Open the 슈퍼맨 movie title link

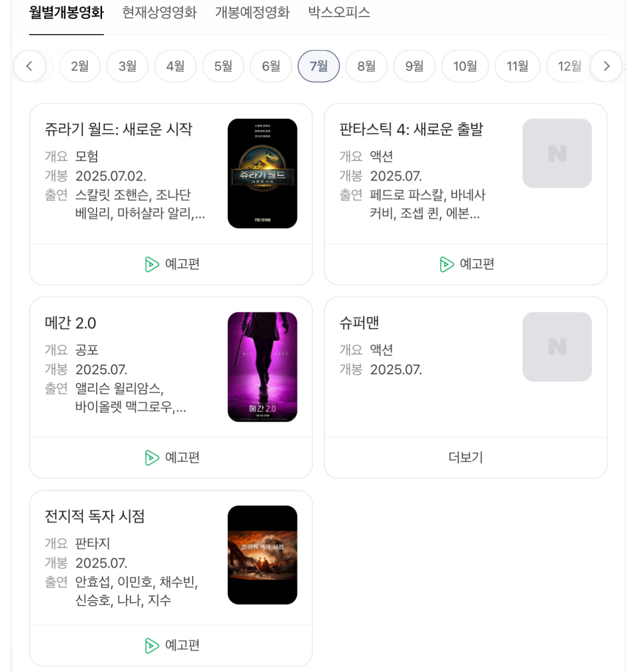pos(359,323)
